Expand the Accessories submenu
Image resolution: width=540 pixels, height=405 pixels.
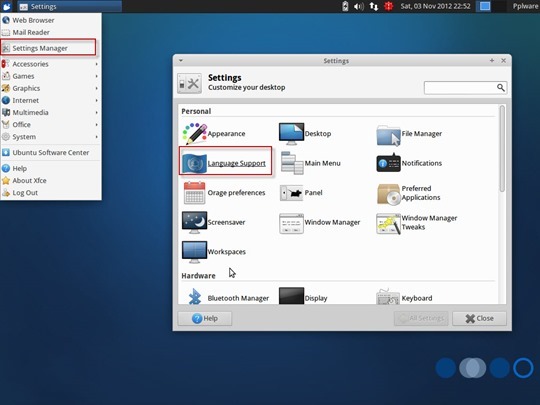[x=50, y=64]
